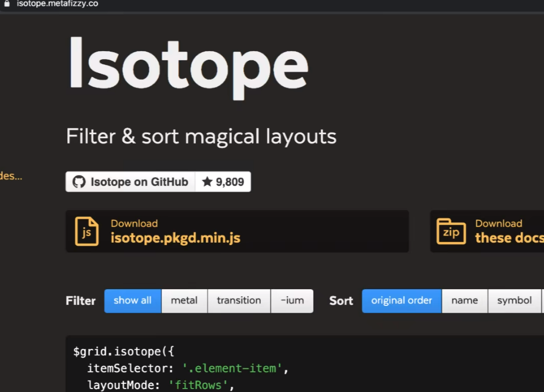Click the star icon beside 9,809
This screenshot has height=392, width=544.
pyautogui.click(x=207, y=181)
